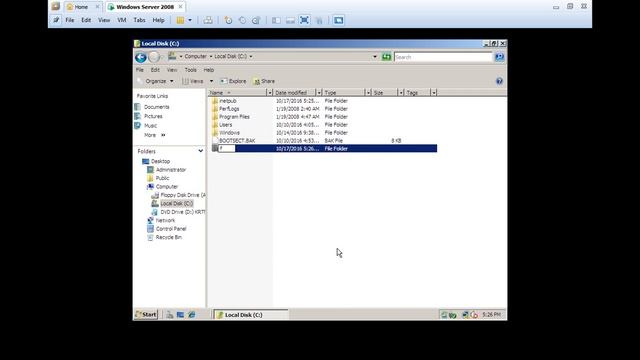The height and width of the screenshot is (360, 640).
Task: Click the Explore toolbar button
Action: (x=233, y=81)
